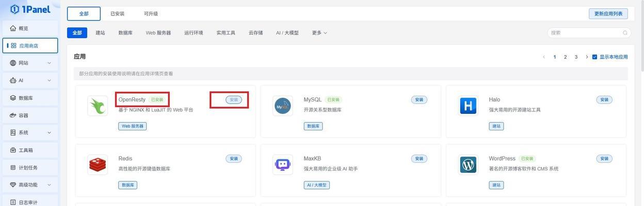The image size is (644, 206).
Task: Filter apps by Web 服务器 category
Action: coord(158,32)
